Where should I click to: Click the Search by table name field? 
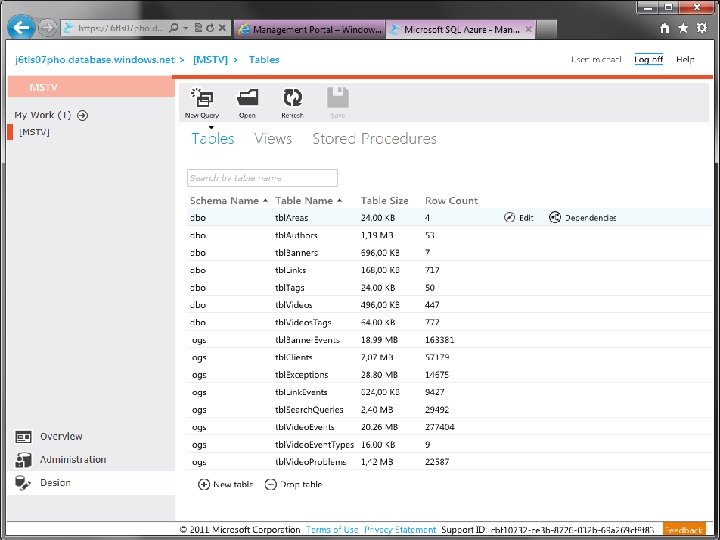262,178
